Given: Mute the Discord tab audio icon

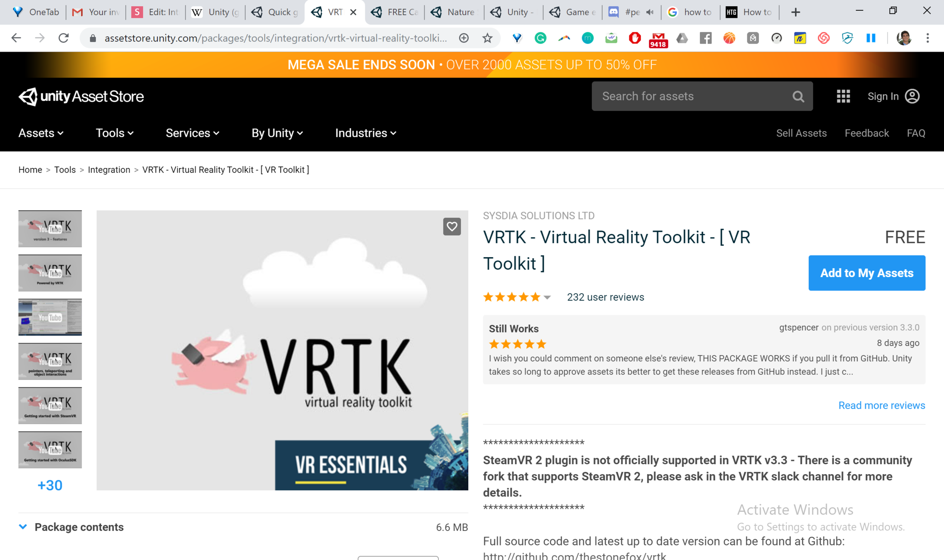Looking at the screenshot, I should click(650, 12).
